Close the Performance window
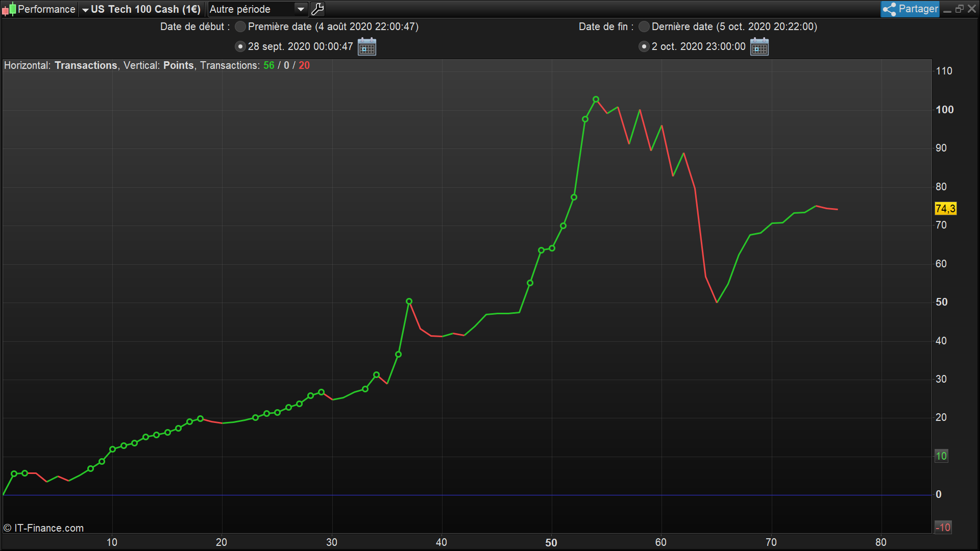 point(972,9)
